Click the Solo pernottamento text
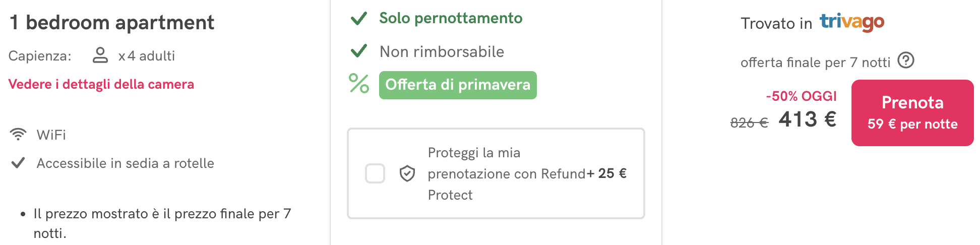Image resolution: width=980 pixels, height=245 pixels. (451, 18)
